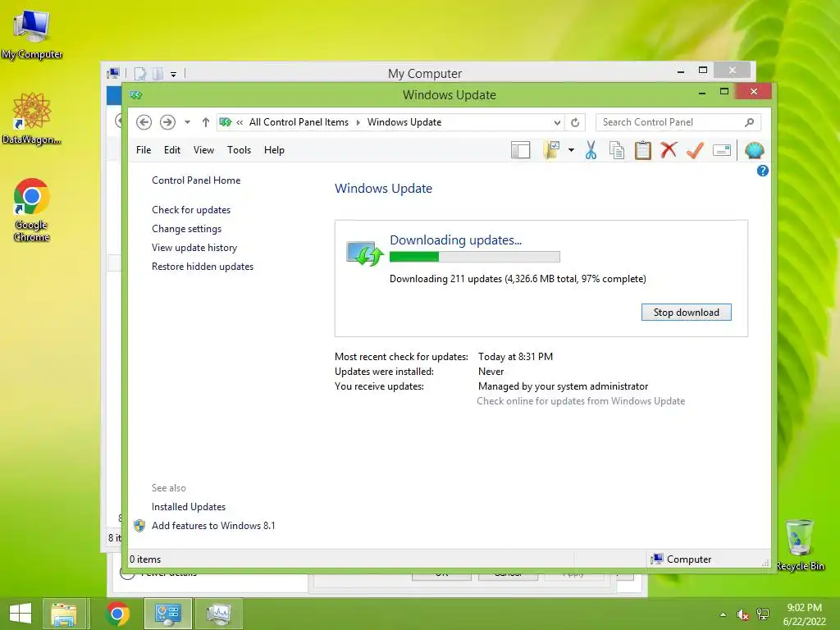Image resolution: width=840 pixels, height=630 pixels.
Task: Click the network tray icon
Action: coord(763,614)
